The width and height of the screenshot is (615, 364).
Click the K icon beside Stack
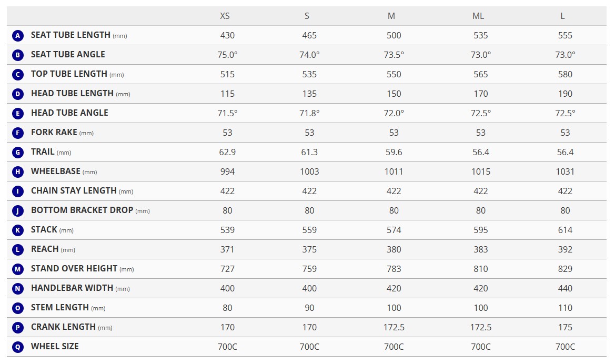point(18,230)
